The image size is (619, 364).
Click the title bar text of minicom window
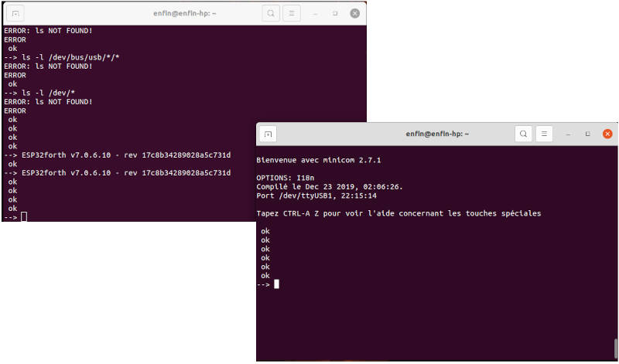coord(437,134)
